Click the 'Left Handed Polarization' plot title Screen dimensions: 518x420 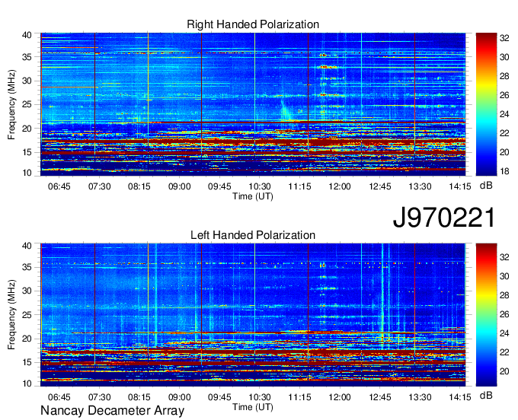coord(253,235)
